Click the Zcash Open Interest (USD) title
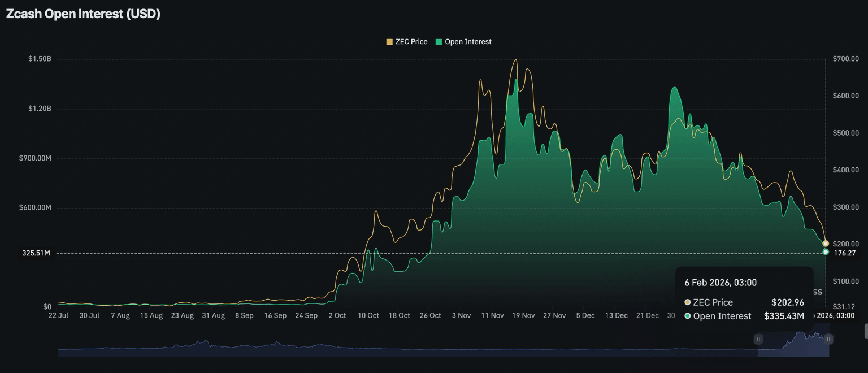The height and width of the screenshot is (373, 868). point(83,14)
